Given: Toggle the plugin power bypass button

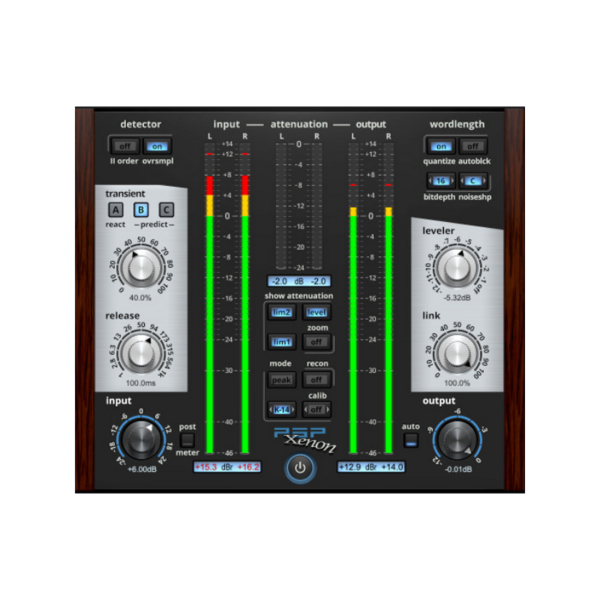Looking at the screenshot, I should pos(300,468).
